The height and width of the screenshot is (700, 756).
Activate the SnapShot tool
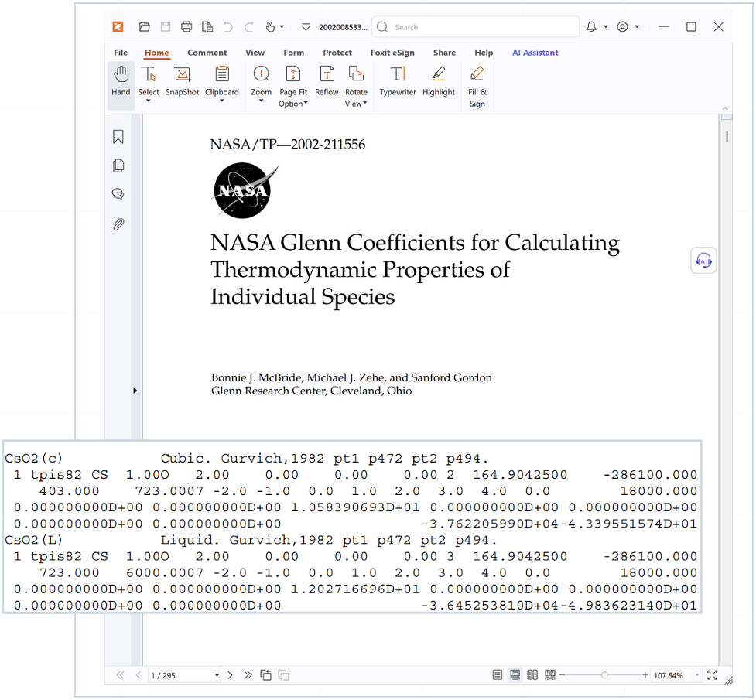(x=183, y=81)
